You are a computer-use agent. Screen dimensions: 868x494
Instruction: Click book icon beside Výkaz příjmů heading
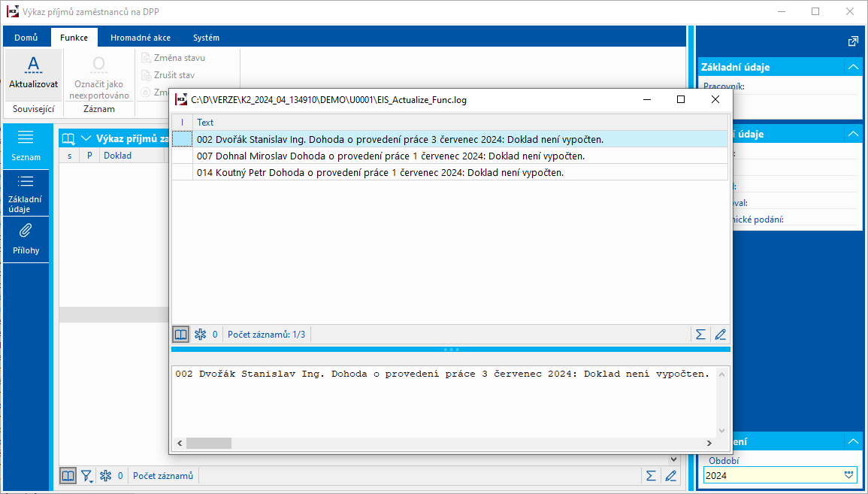pos(68,138)
